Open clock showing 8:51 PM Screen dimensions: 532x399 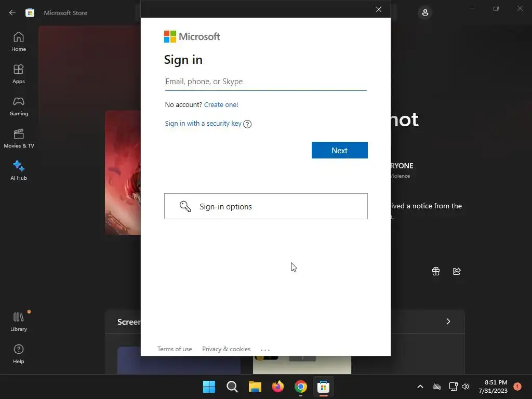point(493,387)
